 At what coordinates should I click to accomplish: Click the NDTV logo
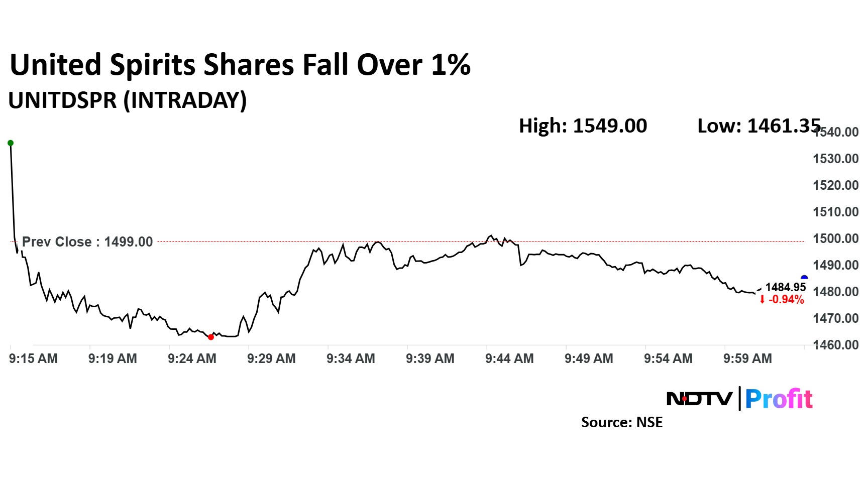[x=699, y=399]
